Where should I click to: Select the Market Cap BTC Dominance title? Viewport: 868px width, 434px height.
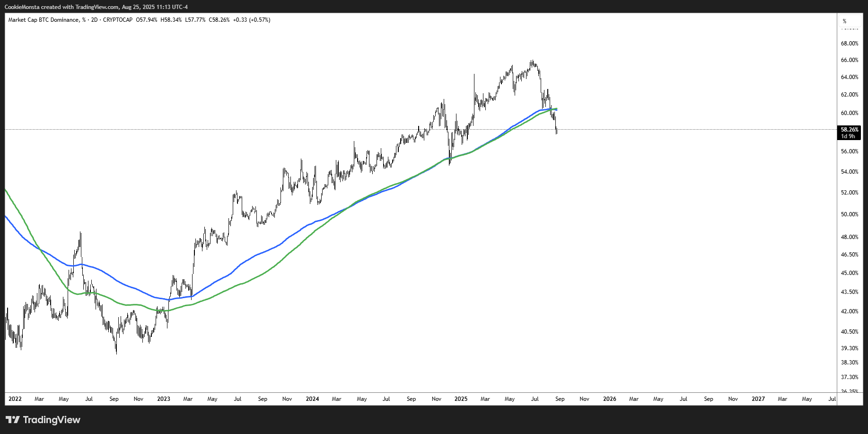(44, 20)
